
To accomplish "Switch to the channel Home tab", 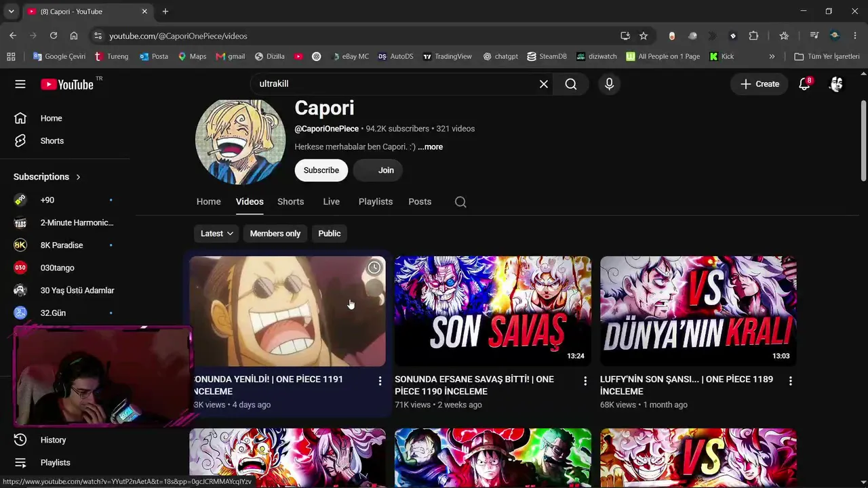I will [209, 202].
